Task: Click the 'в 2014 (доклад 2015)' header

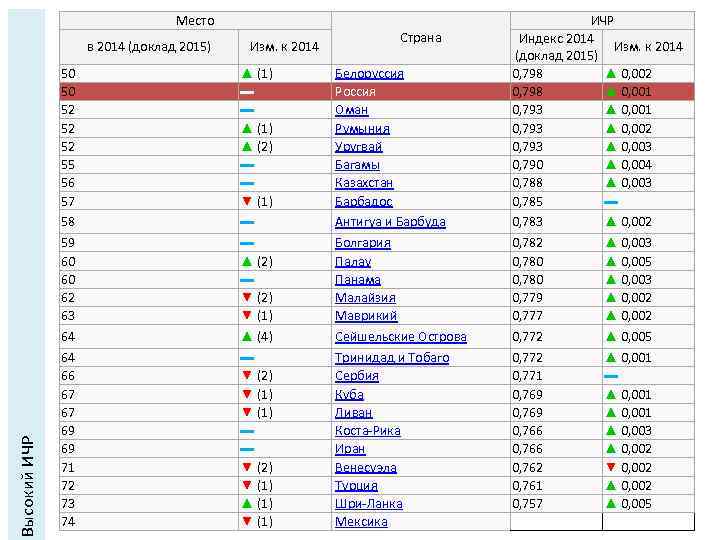Action: 149,47
